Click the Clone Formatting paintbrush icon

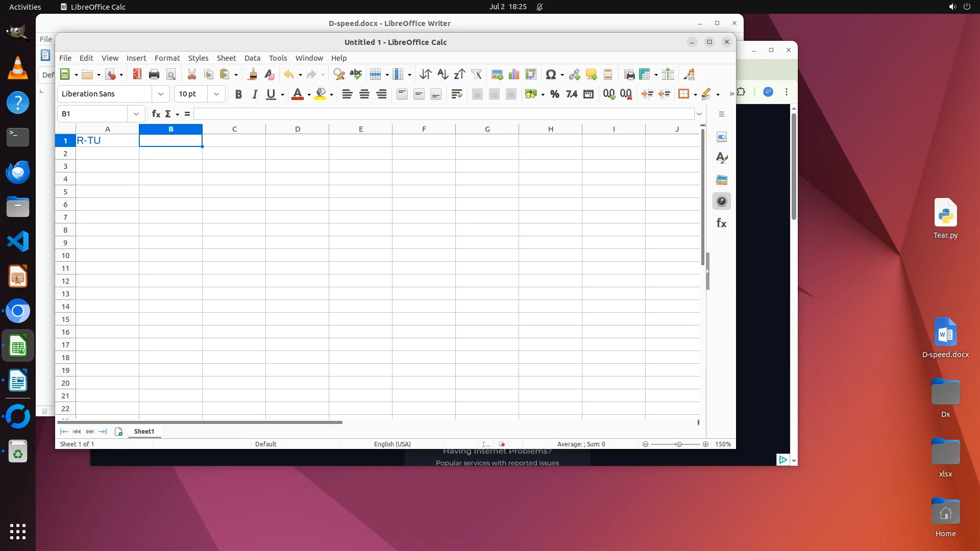tap(252, 74)
